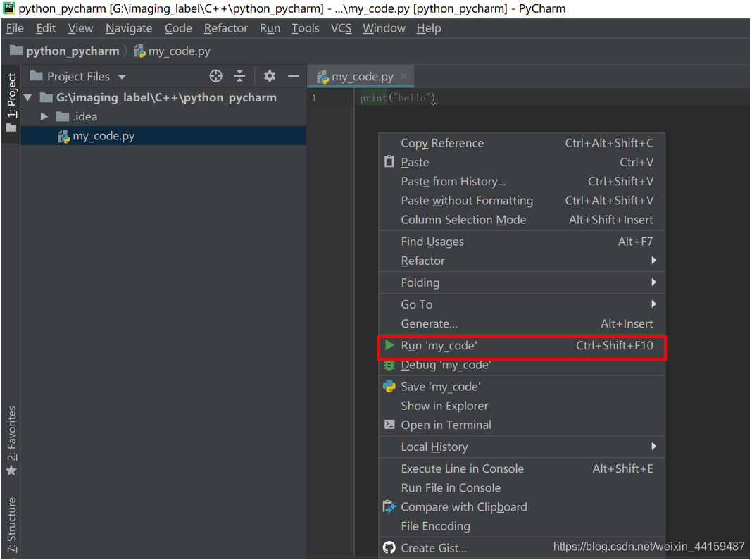Open the Refactor menu in menu bar
Screen dimensions: 752x560
pyautogui.click(x=226, y=28)
